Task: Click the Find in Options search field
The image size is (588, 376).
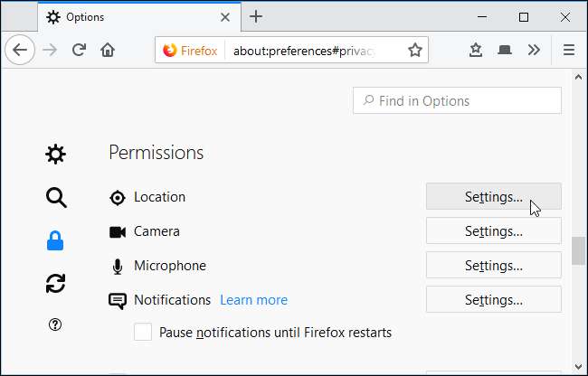Action: (457, 101)
